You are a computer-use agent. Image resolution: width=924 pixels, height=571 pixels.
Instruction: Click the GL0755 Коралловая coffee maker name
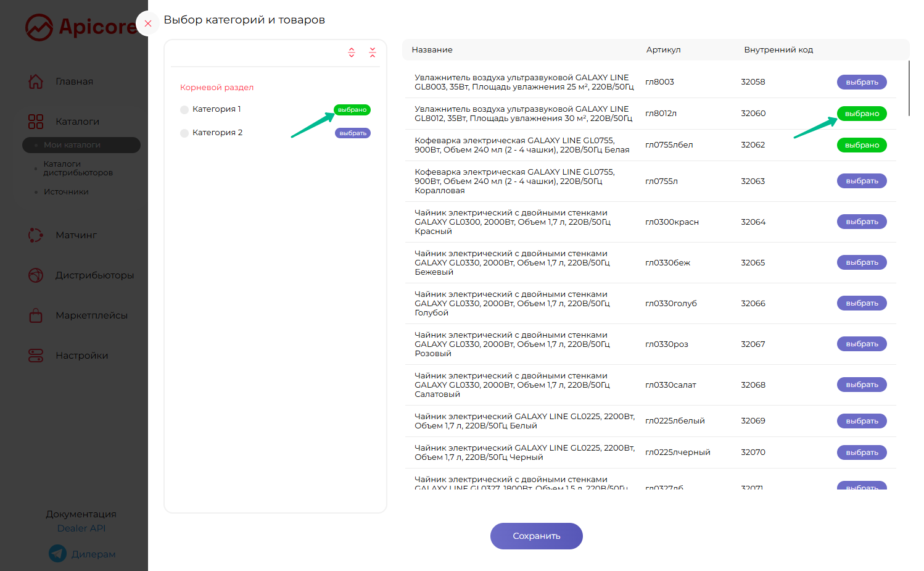tap(515, 181)
